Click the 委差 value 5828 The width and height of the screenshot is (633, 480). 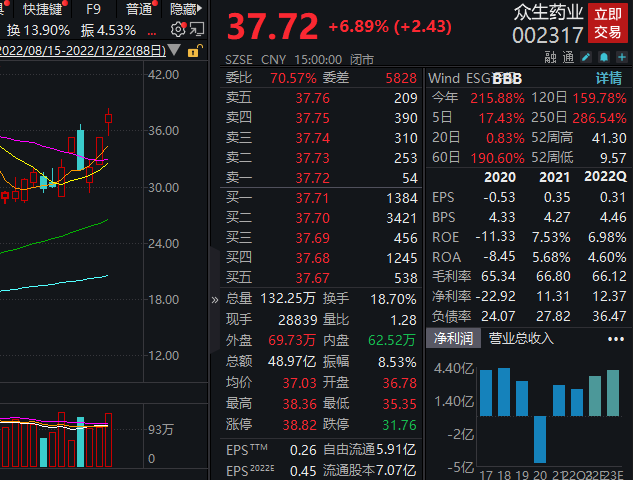point(401,78)
